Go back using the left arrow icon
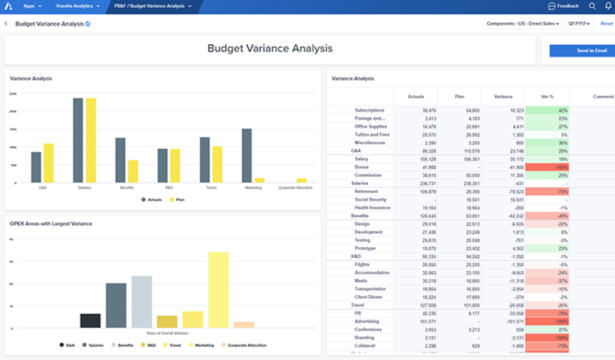The image size is (615, 360). 6,24
